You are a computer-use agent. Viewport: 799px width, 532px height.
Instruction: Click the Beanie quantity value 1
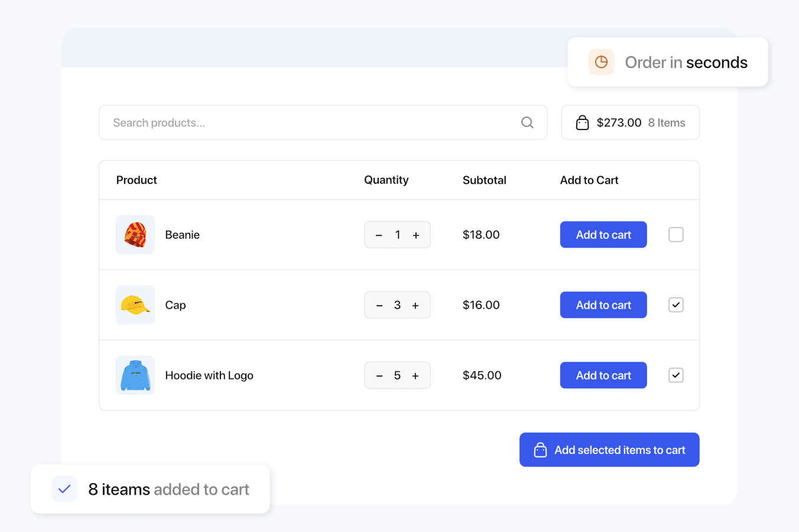(x=398, y=235)
